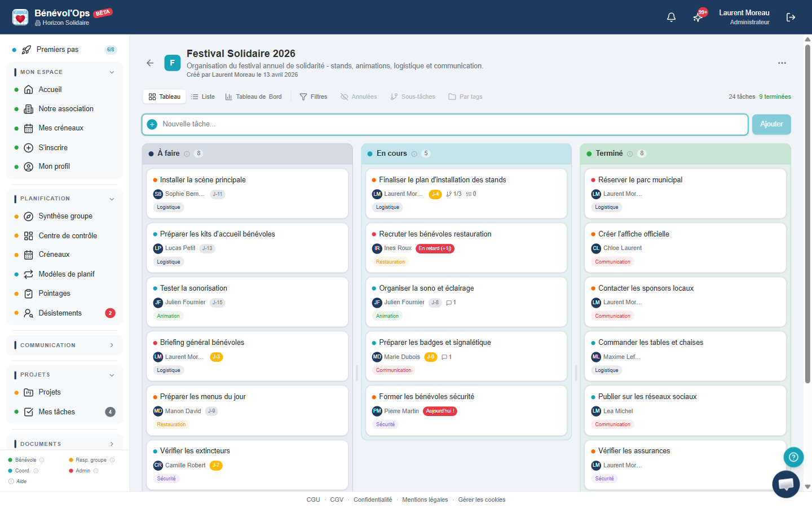Click the Aujourd'hui ! badge
The height and width of the screenshot is (508, 812).
click(440, 411)
